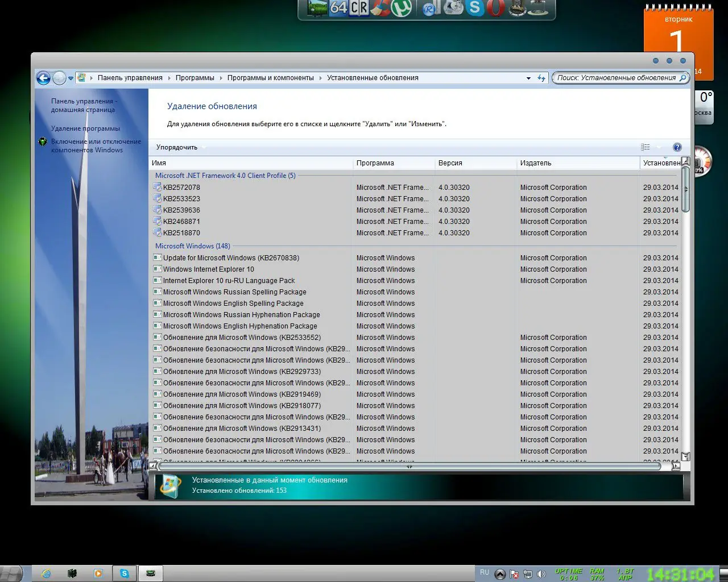Click the horizontal scrollbar left arrow
The width and height of the screenshot is (728, 582).
(153, 466)
